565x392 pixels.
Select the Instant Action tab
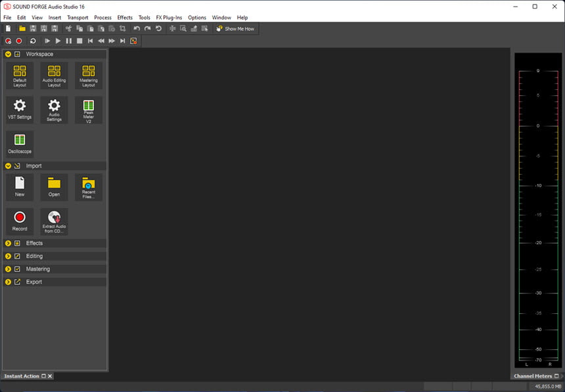click(22, 376)
